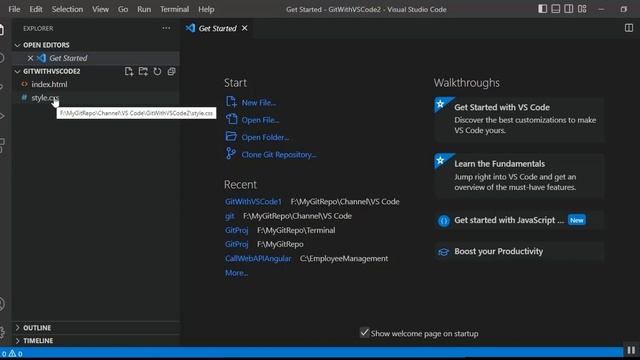
Task: Close the Get Started tab
Action: pos(244,28)
